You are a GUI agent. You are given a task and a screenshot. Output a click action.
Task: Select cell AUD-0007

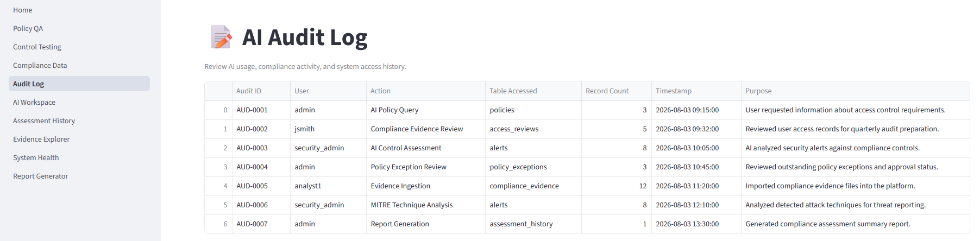pyautogui.click(x=261, y=224)
